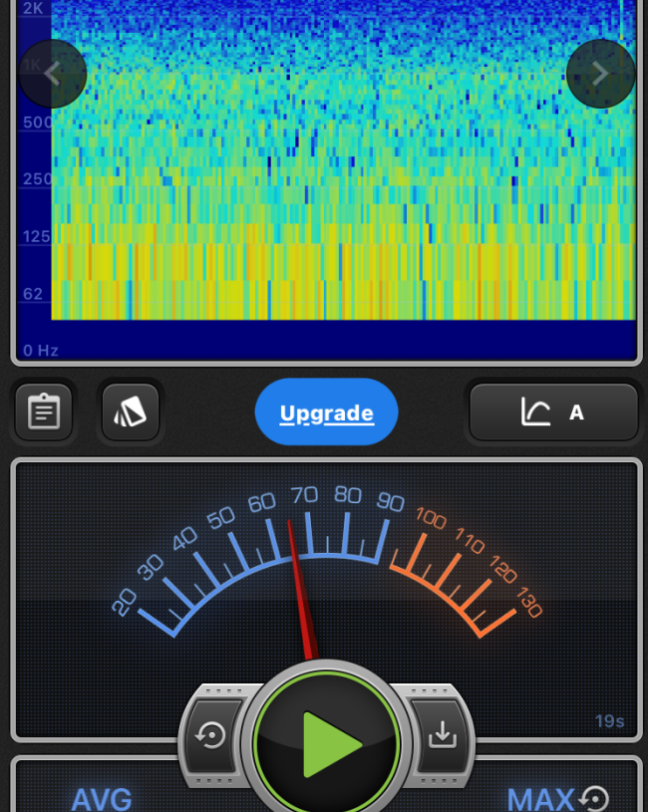Start measuring with the green play button
The width and height of the screenshot is (648, 812).
327,742
